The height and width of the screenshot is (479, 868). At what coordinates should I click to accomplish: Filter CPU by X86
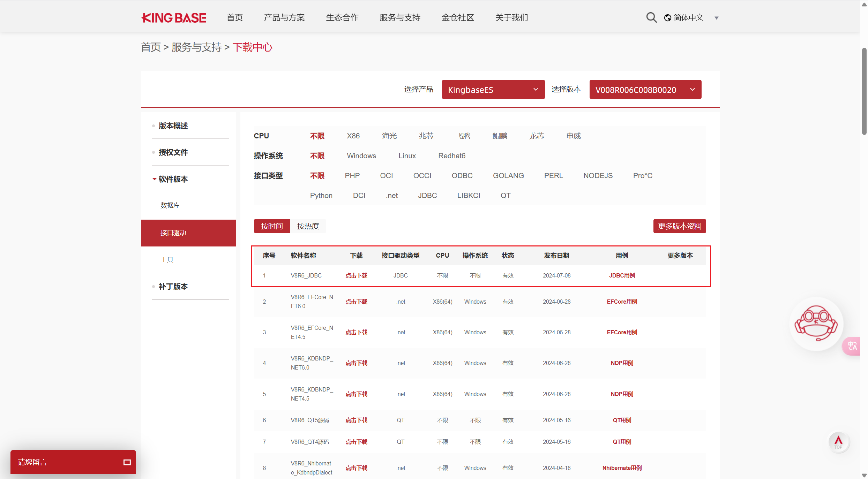[x=353, y=136]
